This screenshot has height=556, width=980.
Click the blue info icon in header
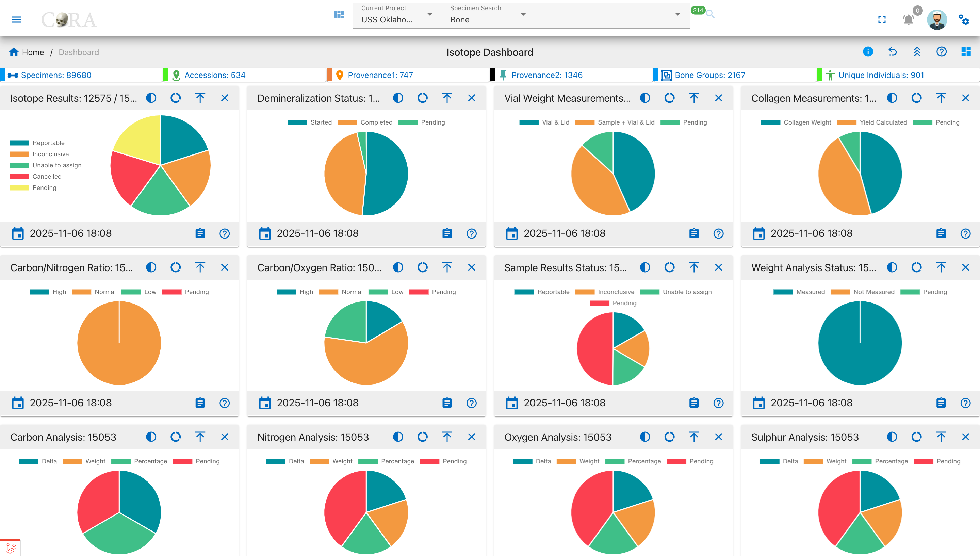point(868,52)
